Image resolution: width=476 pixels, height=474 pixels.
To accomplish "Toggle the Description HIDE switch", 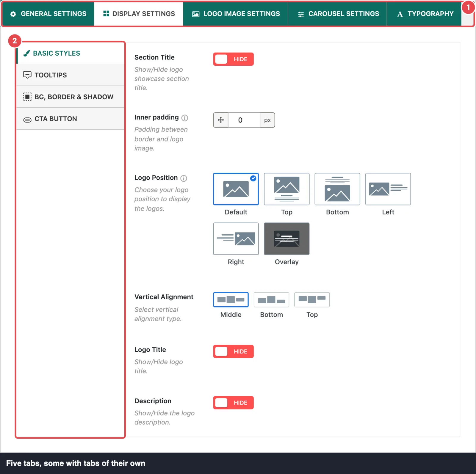I will 233,403.
